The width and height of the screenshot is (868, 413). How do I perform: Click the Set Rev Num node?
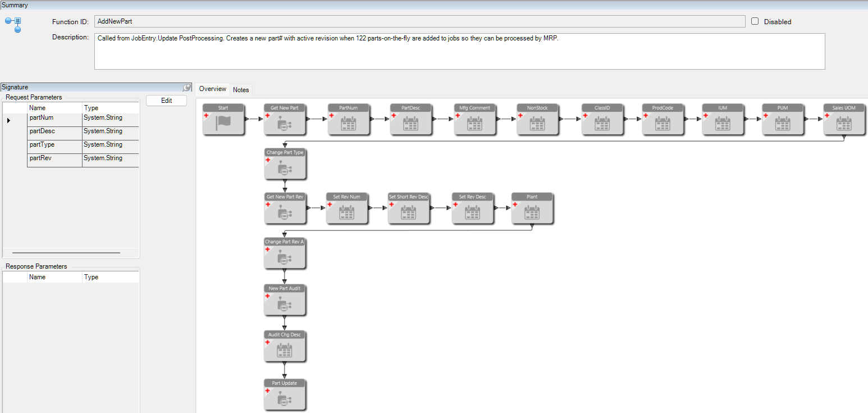(347, 208)
